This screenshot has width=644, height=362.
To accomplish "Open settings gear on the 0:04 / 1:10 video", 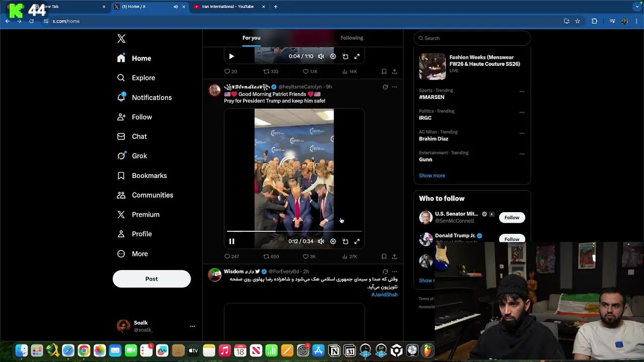I will pos(333,56).
